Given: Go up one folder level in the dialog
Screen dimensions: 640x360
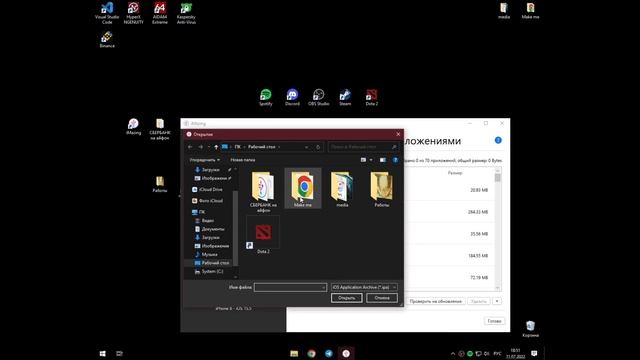Looking at the screenshot, I should [216, 147].
